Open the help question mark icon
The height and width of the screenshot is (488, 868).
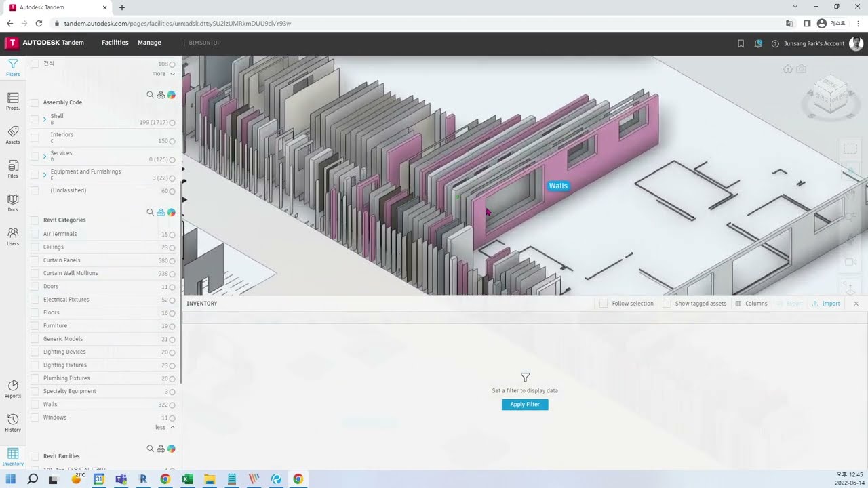point(775,43)
